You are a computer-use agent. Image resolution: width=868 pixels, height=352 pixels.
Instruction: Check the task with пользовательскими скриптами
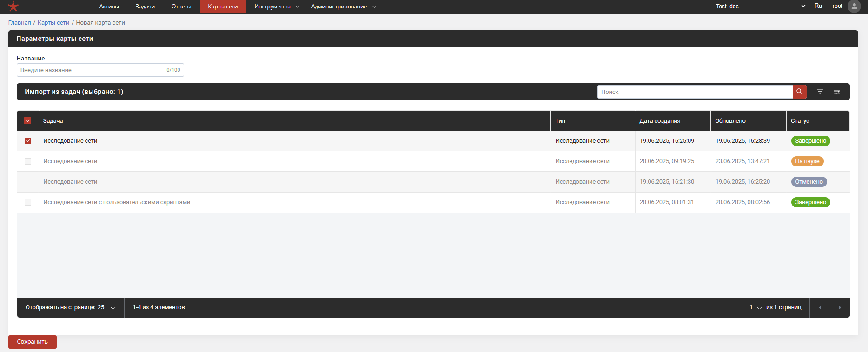28,202
